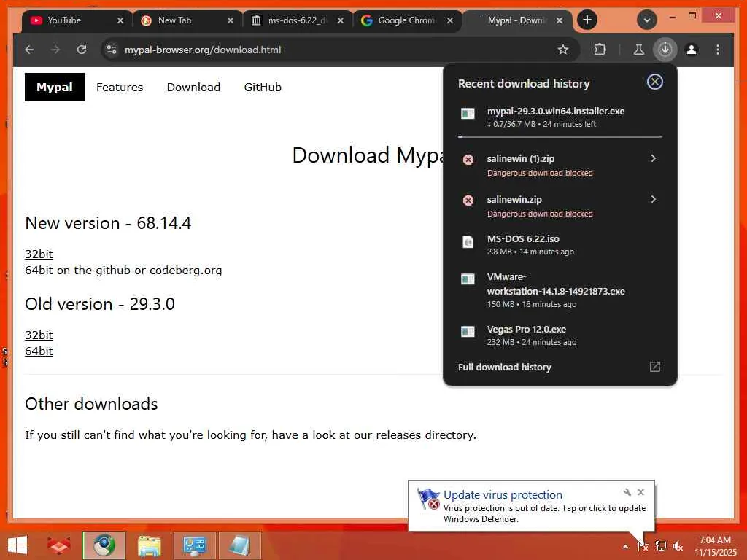The height and width of the screenshot is (560, 747).
Task: Open Full download history external icon
Action: (x=655, y=367)
